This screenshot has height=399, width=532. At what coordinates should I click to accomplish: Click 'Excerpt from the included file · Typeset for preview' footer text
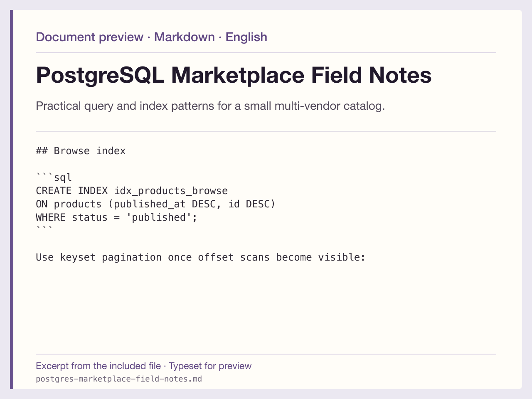coord(144,366)
